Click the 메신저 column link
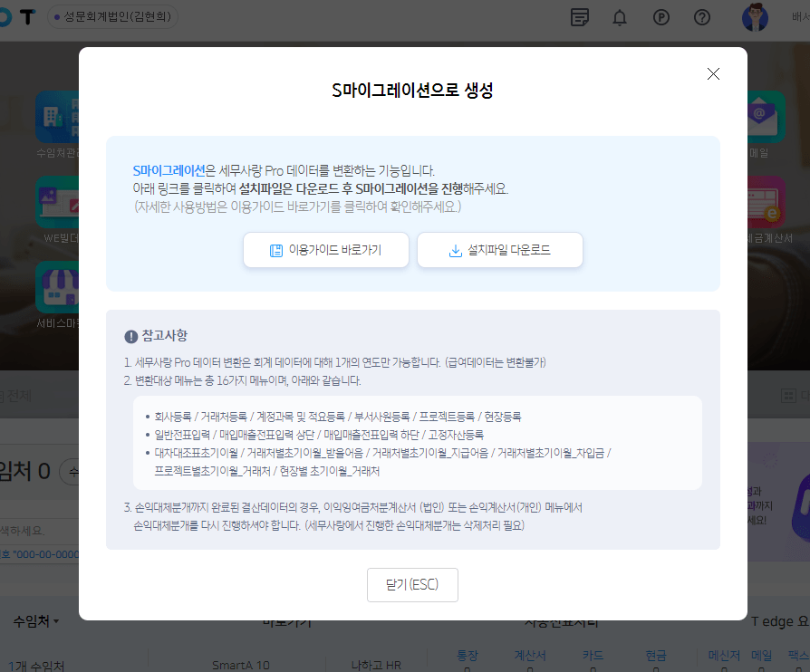The height and width of the screenshot is (672, 810). tap(724, 655)
